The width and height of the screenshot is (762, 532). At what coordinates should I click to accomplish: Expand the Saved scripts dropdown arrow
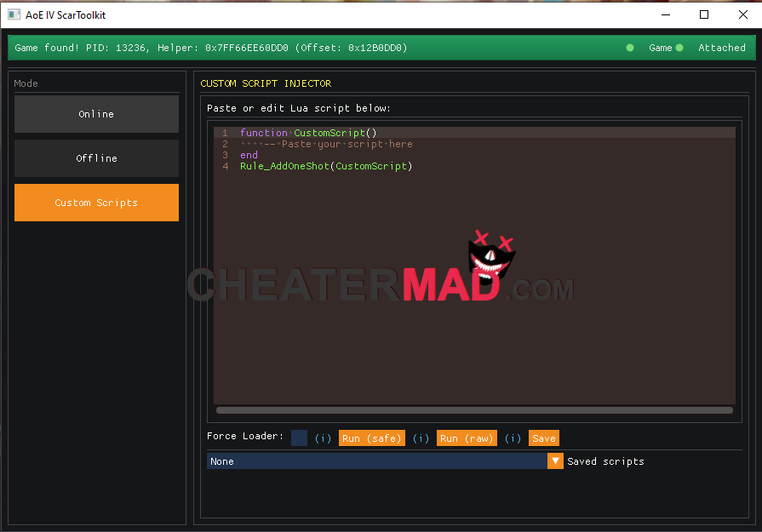pos(555,461)
